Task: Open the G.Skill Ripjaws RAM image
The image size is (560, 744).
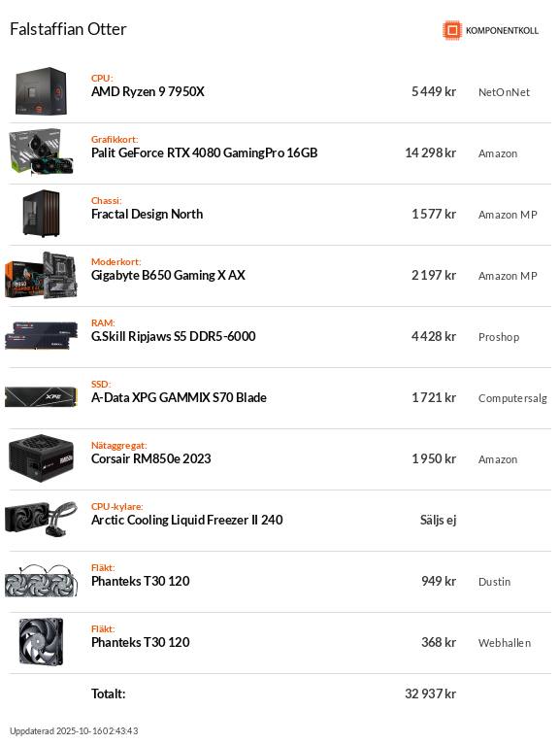Action: 42,336
